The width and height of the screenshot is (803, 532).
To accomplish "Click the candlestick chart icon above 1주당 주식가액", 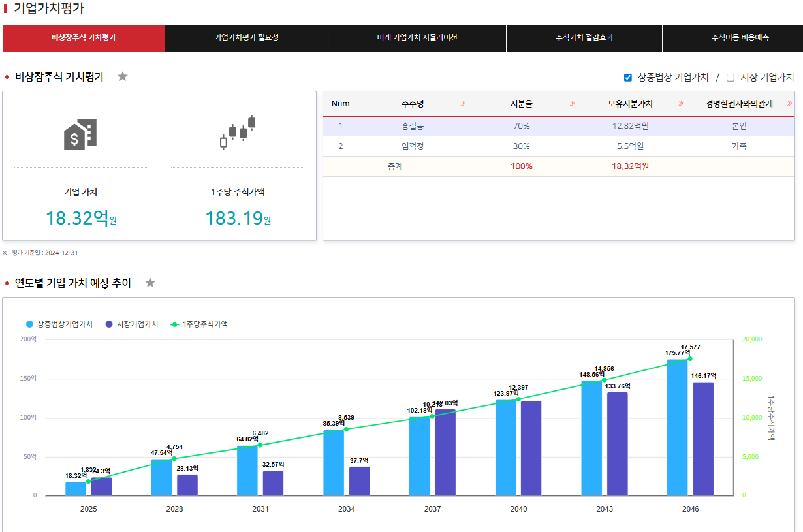I will click(x=238, y=133).
